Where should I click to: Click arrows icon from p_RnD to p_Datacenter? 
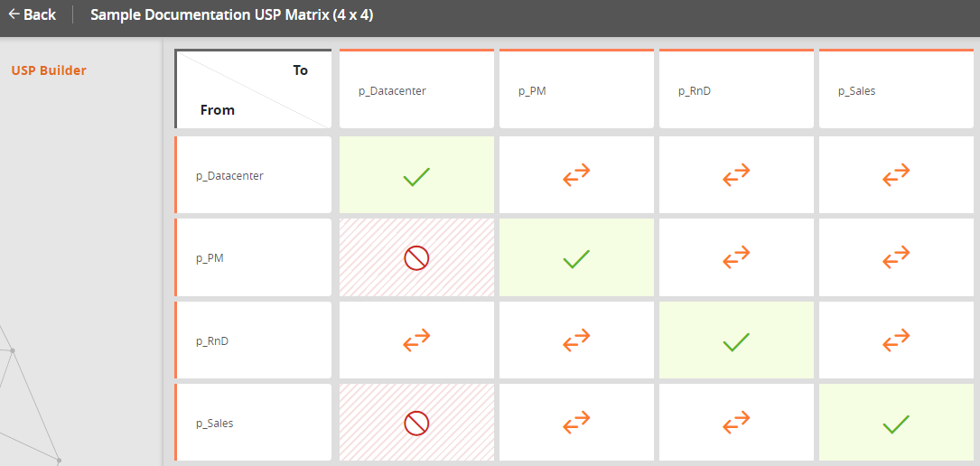(x=416, y=340)
